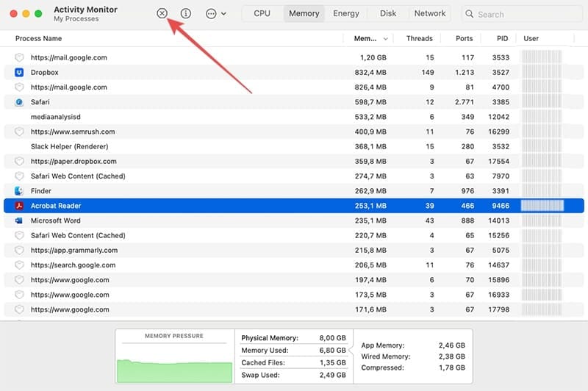
Task: Click the Stop process (X) toolbar button
Action: (x=162, y=14)
